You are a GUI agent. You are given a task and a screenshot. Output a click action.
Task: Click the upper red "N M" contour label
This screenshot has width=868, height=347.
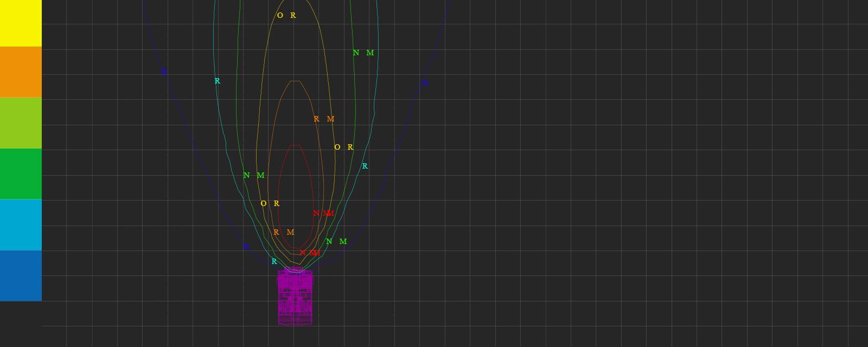323,214
